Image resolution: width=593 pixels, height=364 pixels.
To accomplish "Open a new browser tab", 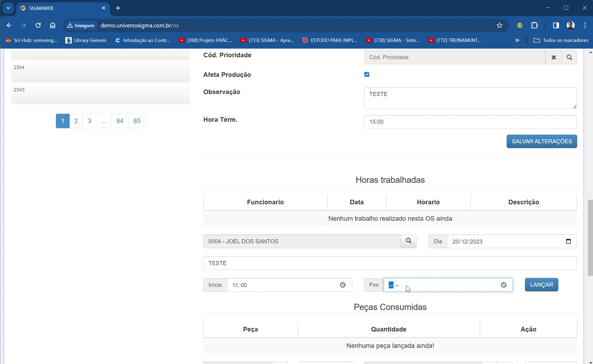I will (118, 8).
